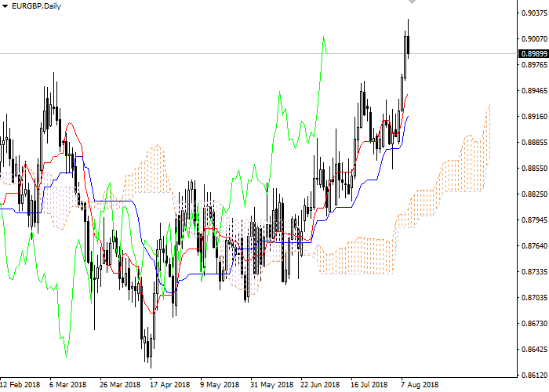This screenshot has height=392, width=549.
Task: Select the 22 Jun 2018 date label
Action: 320,385
